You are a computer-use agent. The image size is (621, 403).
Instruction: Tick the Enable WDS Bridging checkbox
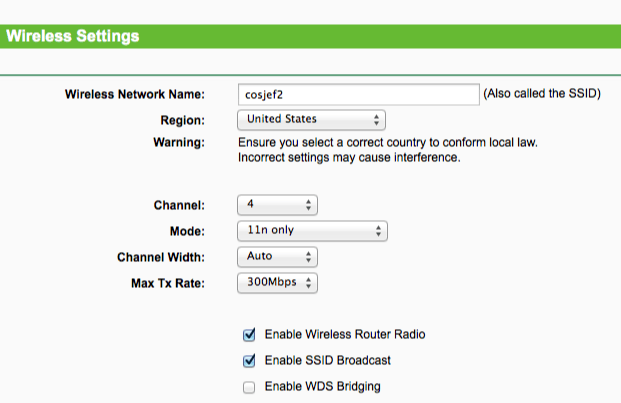pos(249,386)
